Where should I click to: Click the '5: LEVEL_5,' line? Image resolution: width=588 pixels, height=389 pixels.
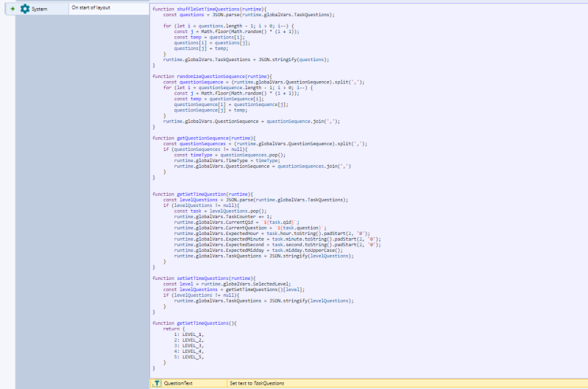pos(189,357)
